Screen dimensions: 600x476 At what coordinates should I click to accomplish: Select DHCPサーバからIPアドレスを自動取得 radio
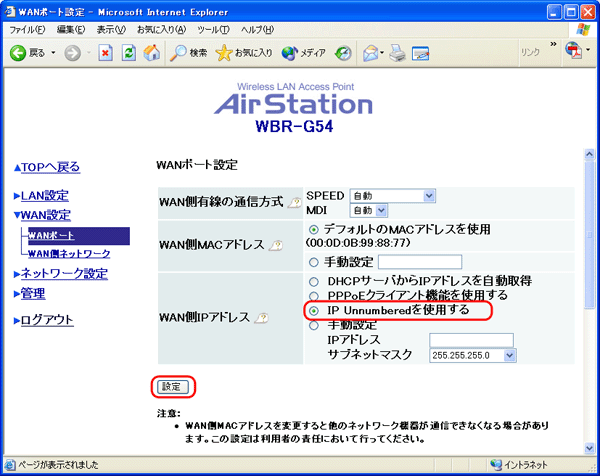314,282
